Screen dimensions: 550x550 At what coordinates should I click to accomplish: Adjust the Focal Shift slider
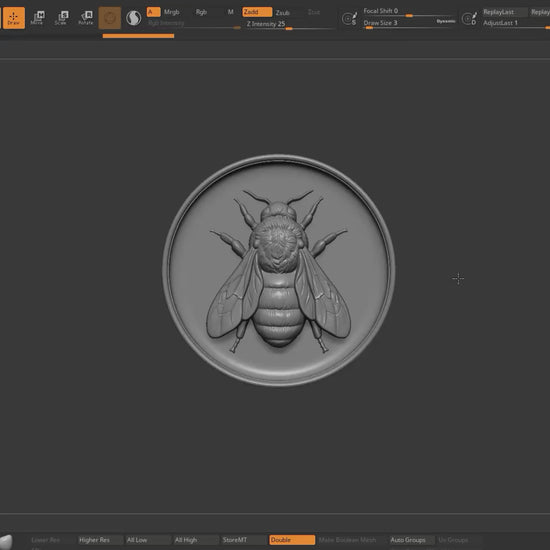[x=409, y=12]
